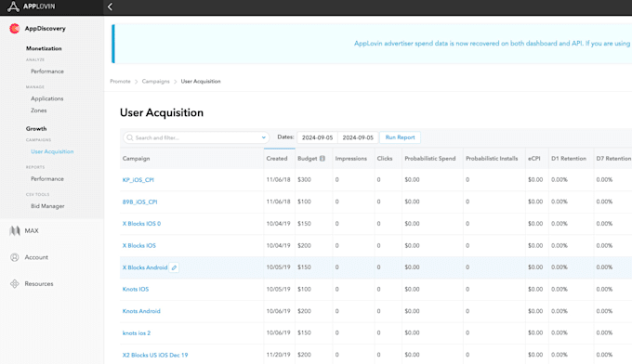
Task: Sort by Created column header
Action: [277, 159]
